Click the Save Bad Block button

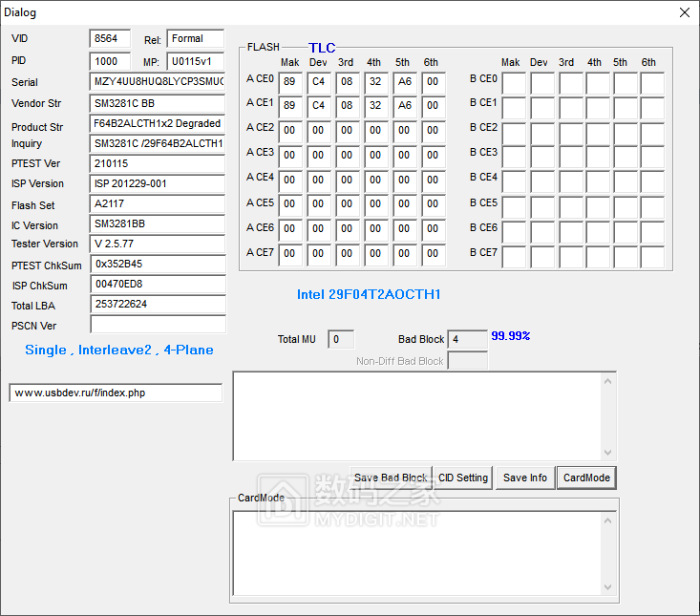click(x=391, y=478)
